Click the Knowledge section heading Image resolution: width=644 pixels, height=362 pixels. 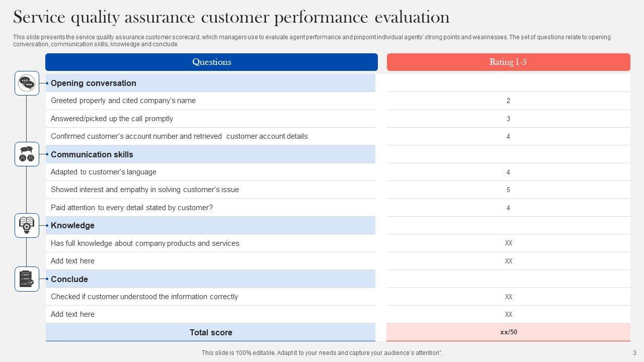click(x=72, y=225)
